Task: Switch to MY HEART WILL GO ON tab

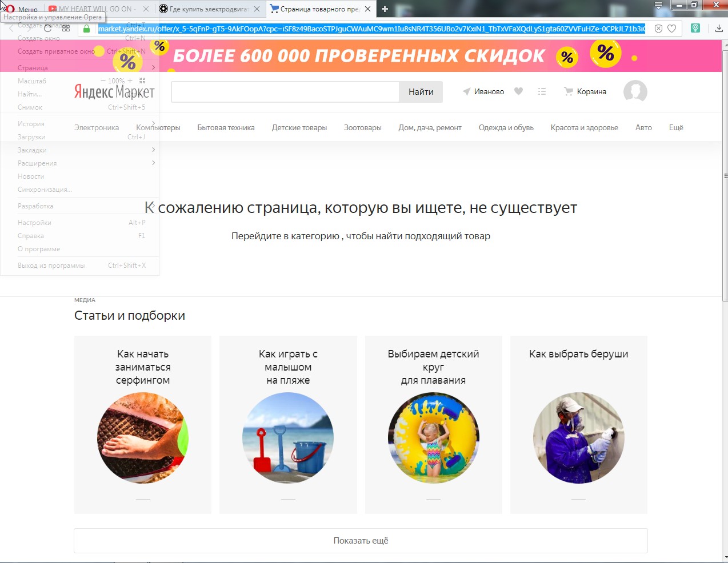Action: [98, 9]
